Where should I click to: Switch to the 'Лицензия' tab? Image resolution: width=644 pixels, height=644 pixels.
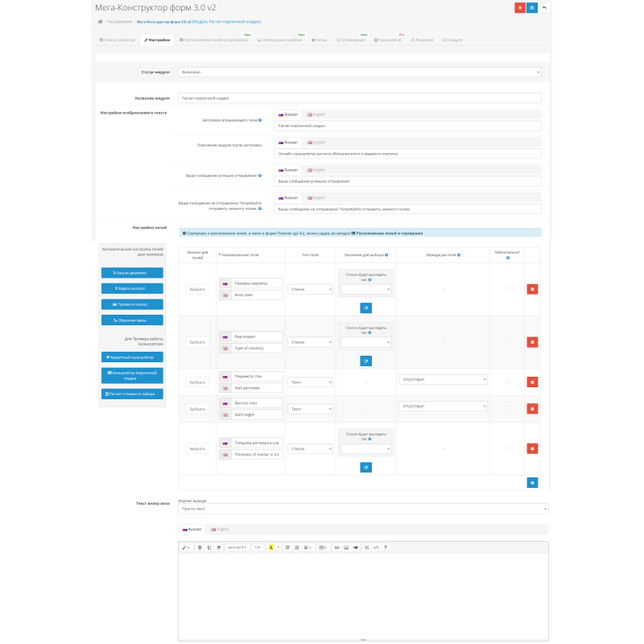coord(422,39)
